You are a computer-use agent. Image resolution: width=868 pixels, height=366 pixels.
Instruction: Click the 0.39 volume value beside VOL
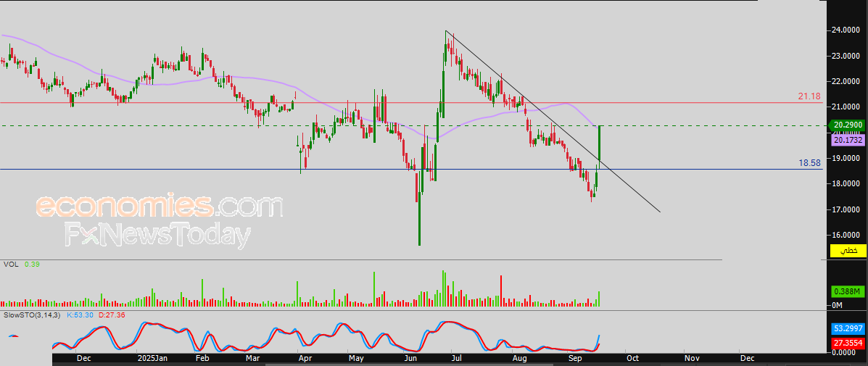tap(32, 265)
